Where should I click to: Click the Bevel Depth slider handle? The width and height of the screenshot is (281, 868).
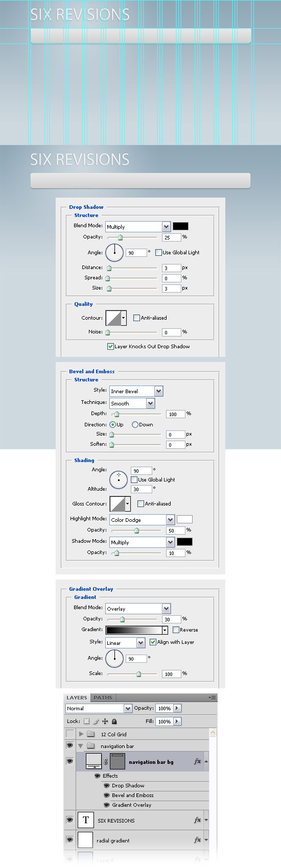(x=117, y=414)
